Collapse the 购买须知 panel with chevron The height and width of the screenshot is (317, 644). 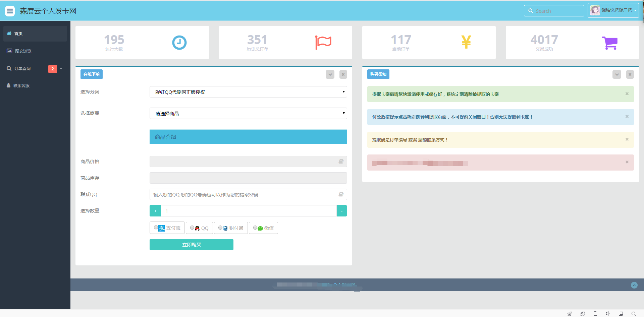click(x=617, y=74)
